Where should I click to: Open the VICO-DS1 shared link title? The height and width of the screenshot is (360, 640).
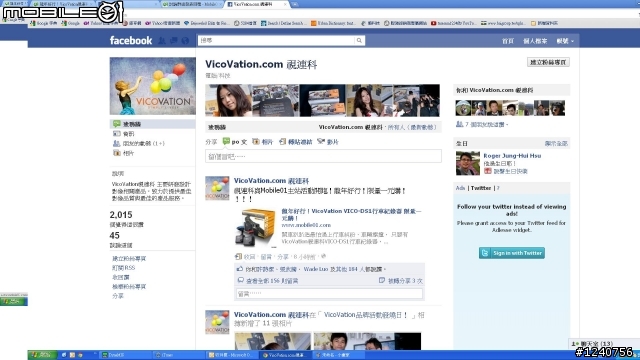click(x=351, y=215)
